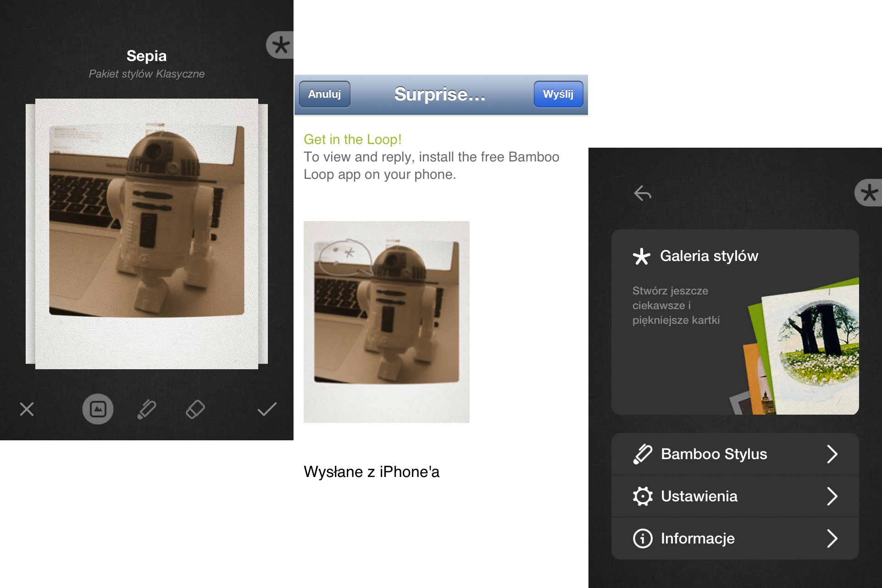
Task: Open the Bamboo Stylus menu item
Action: click(x=714, y=454)
